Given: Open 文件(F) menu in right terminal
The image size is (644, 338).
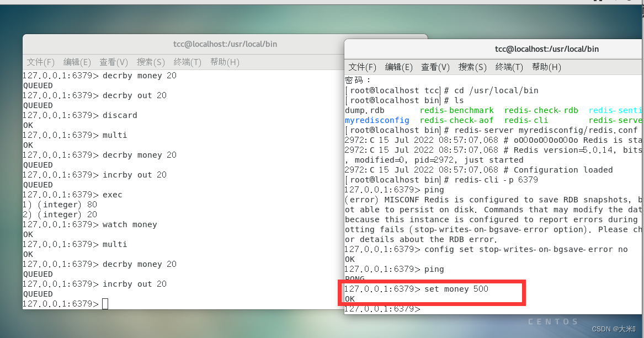Looking at the screenshot, I should click(362, 67).
